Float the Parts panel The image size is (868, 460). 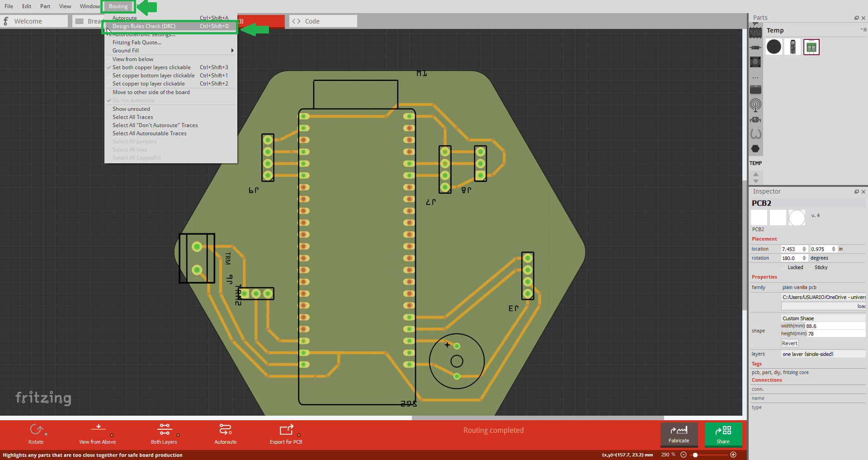pos(856,18)
